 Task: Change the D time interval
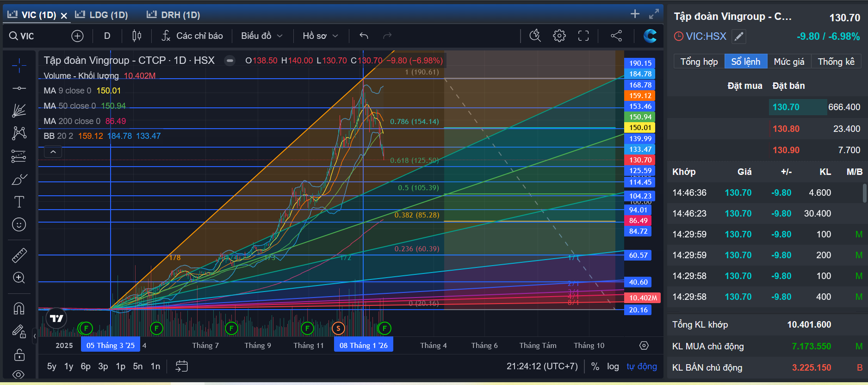(x=107, y=36)
